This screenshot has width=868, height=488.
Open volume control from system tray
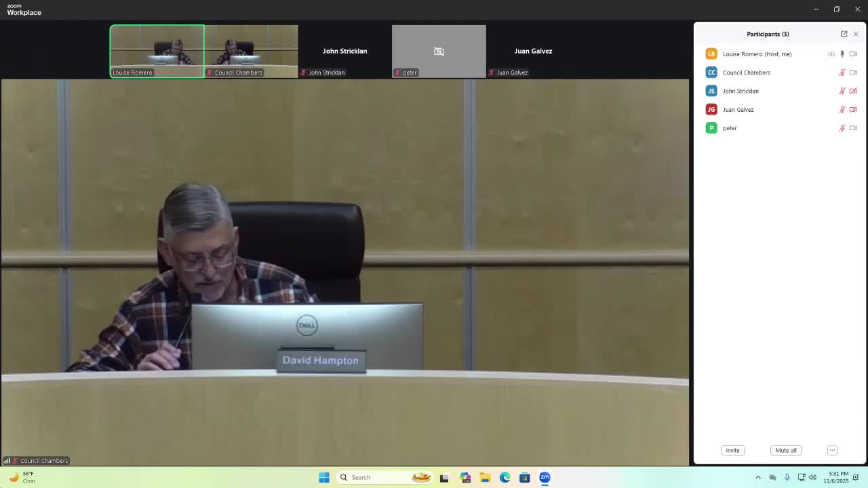[x=812, y=477]
